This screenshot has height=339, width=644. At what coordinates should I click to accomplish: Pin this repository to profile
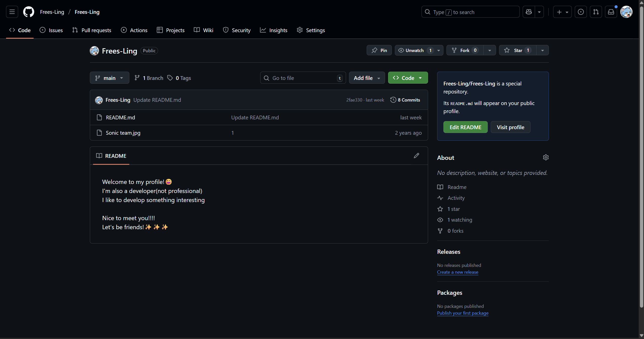pos(379,50)
